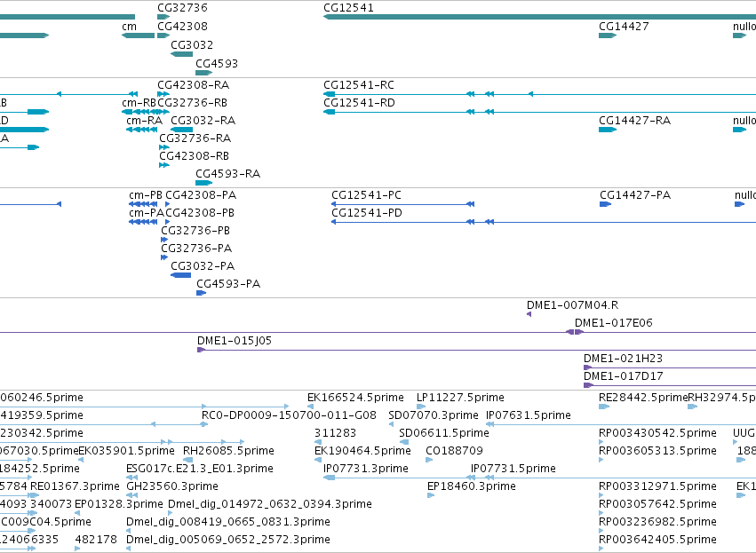This screenshot has height=553, width=756.
Task: Open protein CG12541-PD label
Action: tap(366, 213)
